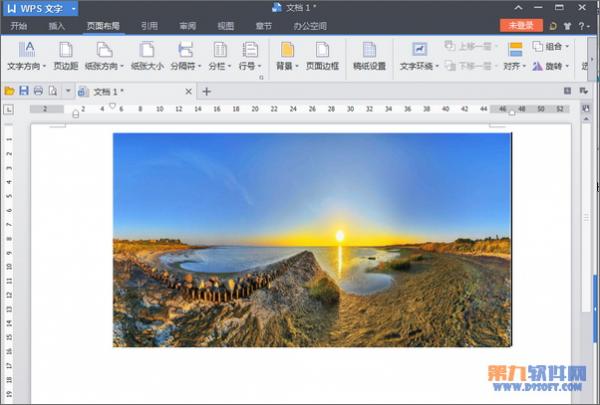Screen dimensions: 600x405
Task: Click the print icon in quick toolbar
Action: [38, 91]
